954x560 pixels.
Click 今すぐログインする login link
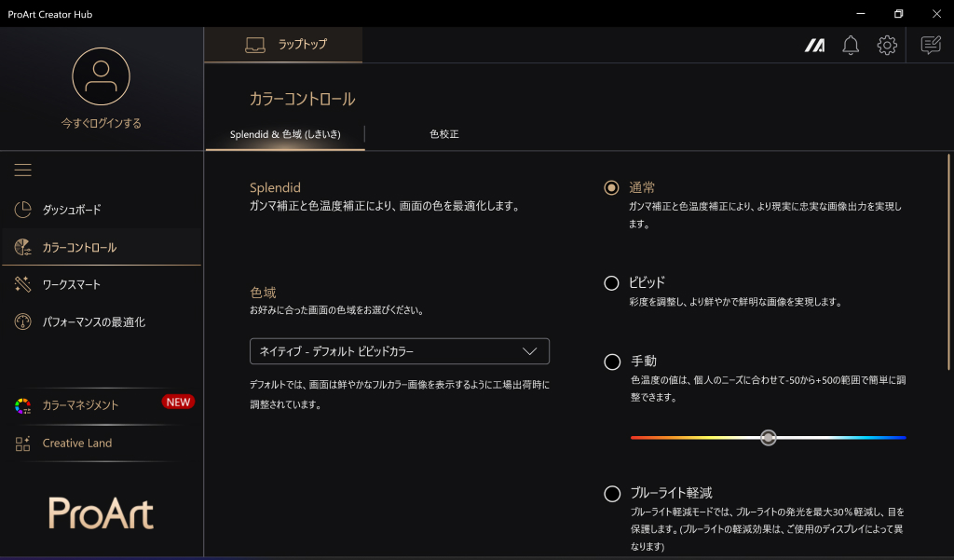coord(101,124)
